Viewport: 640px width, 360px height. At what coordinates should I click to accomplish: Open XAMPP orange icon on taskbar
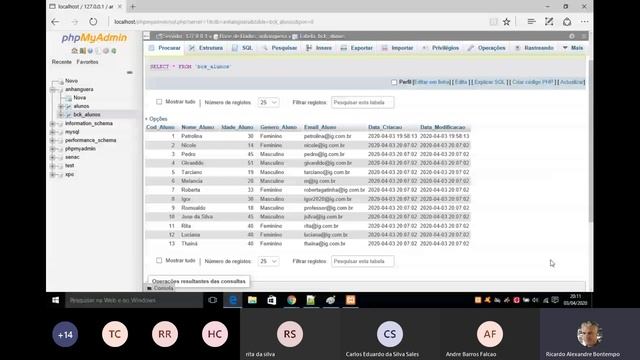click(x=351, y=300)
